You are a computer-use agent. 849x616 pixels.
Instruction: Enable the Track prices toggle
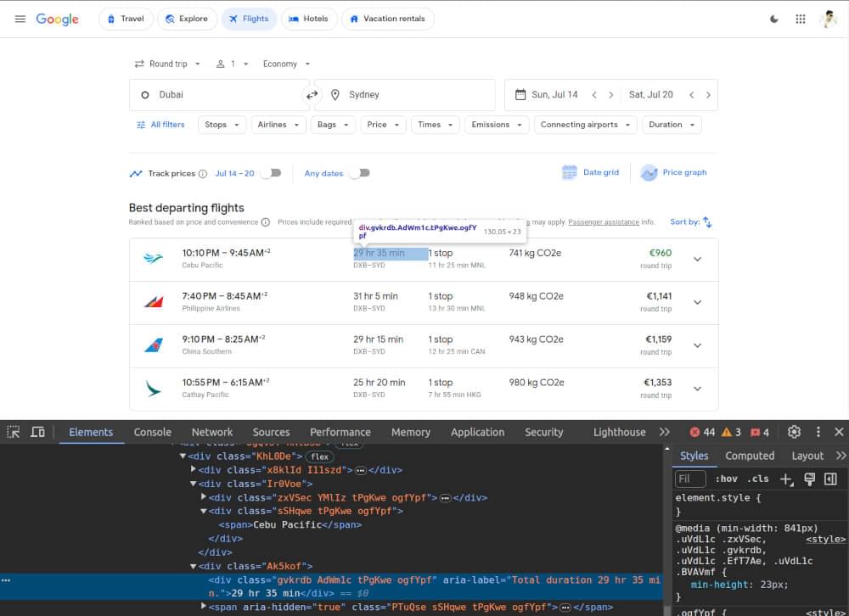pos(271,172)
